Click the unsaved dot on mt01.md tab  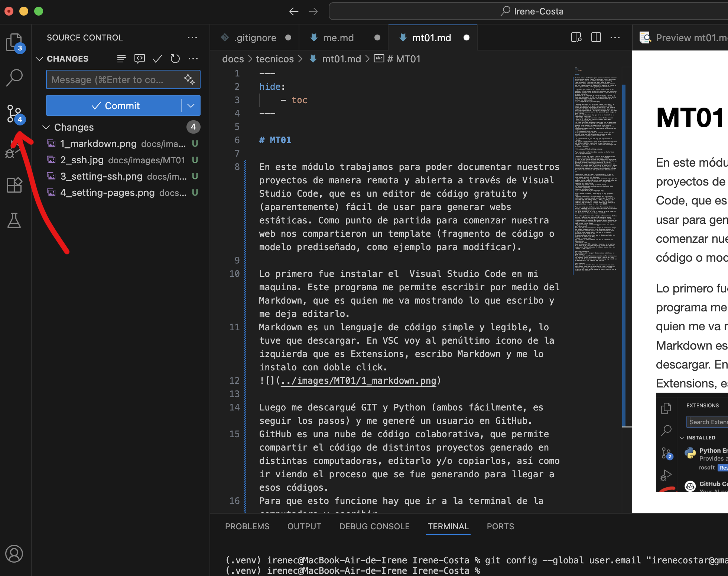point(467,37)
